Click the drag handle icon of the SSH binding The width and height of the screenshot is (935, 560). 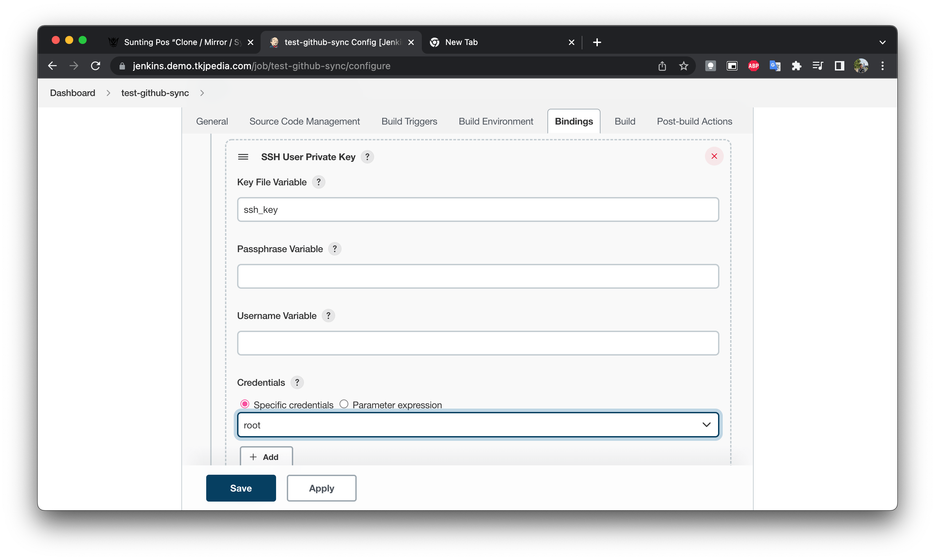pos(243,157)
